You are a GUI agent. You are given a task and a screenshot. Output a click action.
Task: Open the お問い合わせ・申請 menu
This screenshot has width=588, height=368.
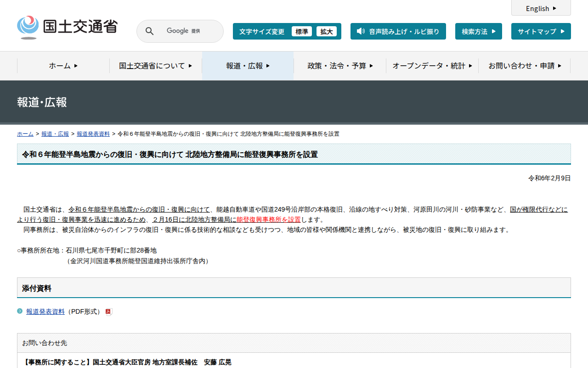(525, 66)
